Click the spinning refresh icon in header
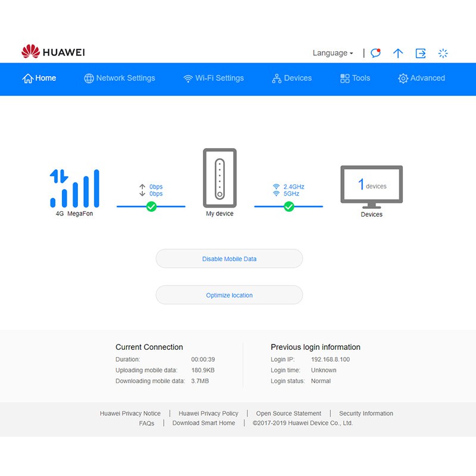 pos(443,53)
